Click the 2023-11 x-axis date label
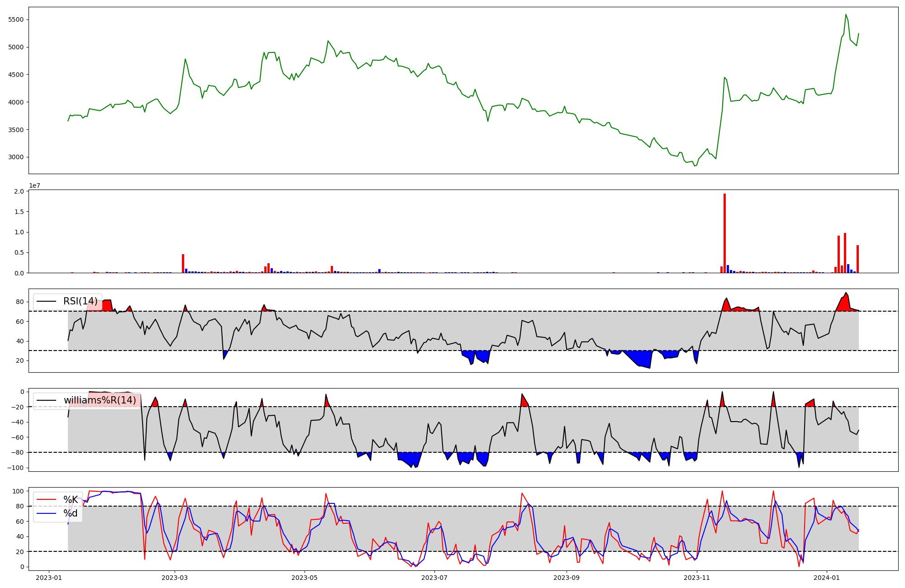Screen dimensions: 905x588 (697, 578)
